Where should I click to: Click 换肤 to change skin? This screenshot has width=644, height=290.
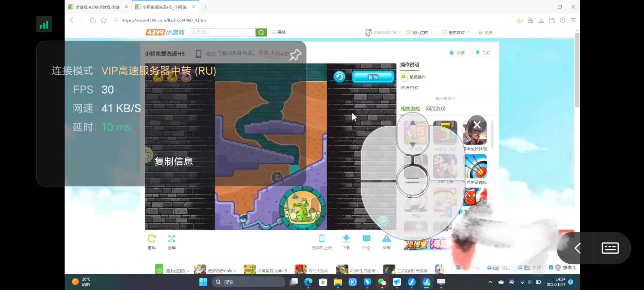coord(485,32)
